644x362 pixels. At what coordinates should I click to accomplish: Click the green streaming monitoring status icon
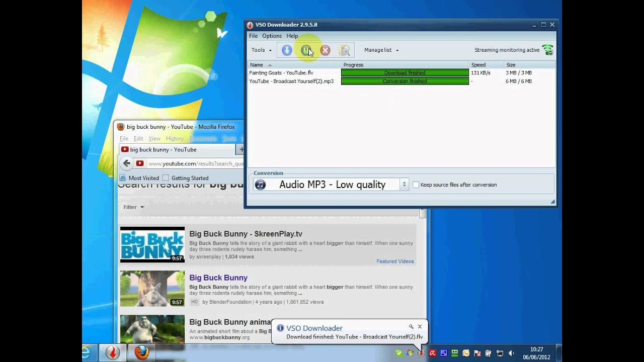coord(547,50)
